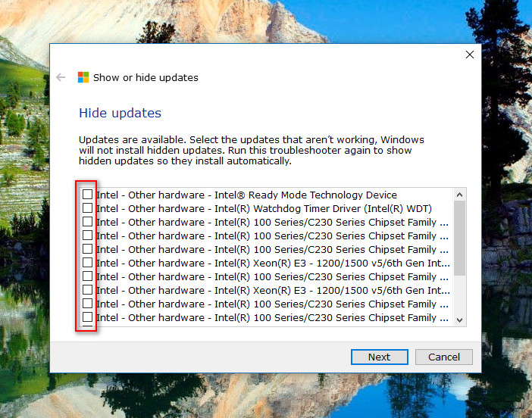The height and width of the screenshot is (418, 532).
Task: Tick the second Xeon(R) E3 update checkbox
Action: 88,289
